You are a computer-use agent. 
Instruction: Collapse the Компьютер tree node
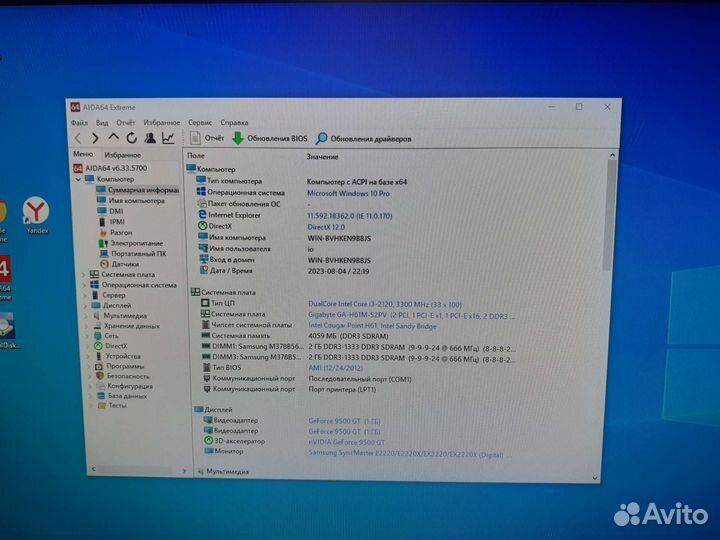[x=78, y=179]
